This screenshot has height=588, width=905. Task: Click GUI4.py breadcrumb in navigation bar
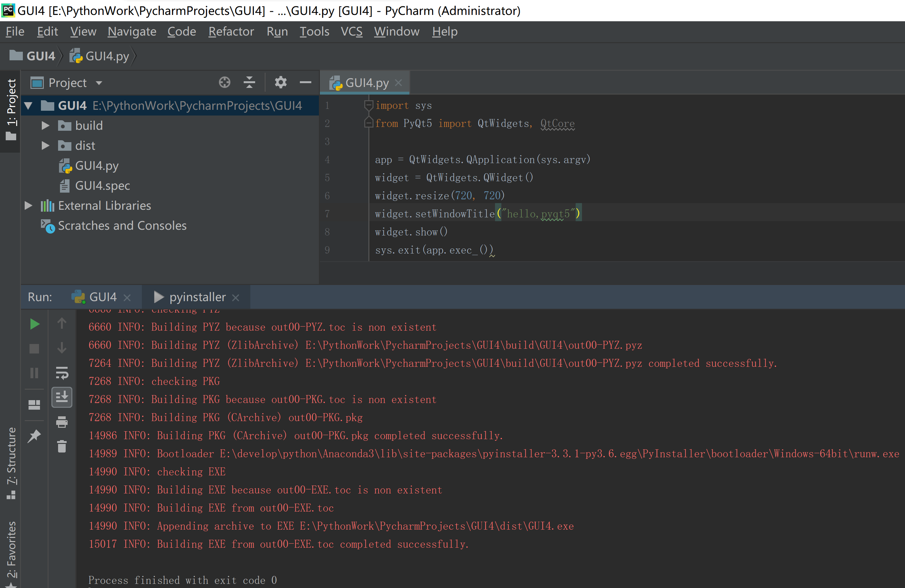coord(100,56)
